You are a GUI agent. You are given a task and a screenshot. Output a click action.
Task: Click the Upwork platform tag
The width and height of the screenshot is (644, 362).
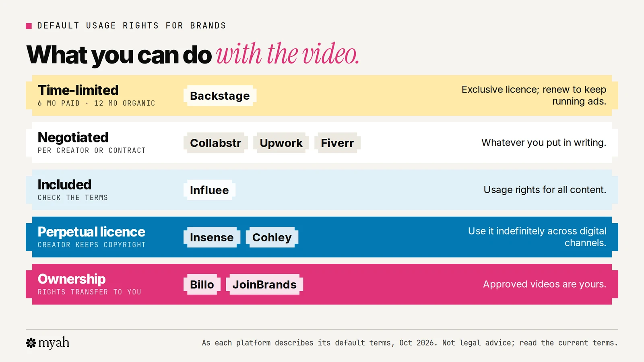(281, 143)
